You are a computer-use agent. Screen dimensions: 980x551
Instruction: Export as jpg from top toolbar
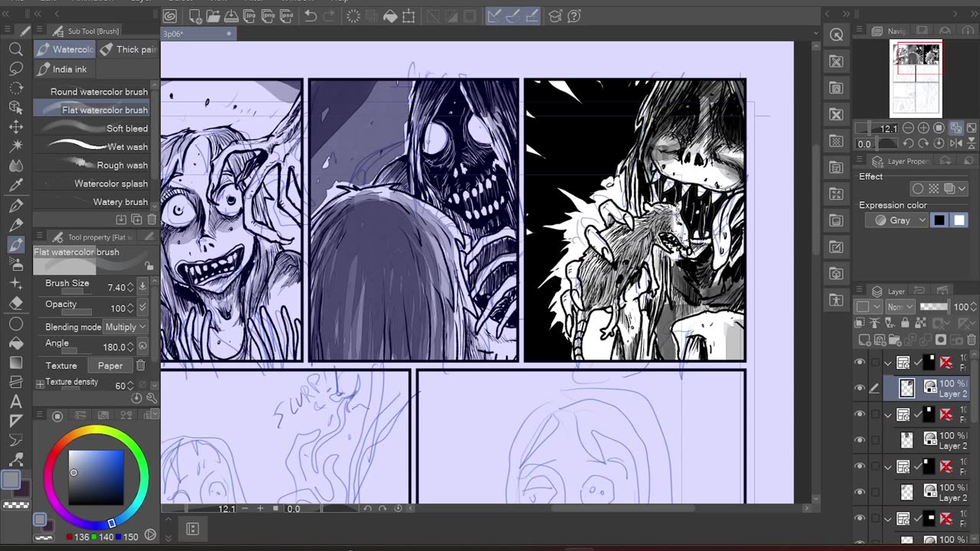[250, 16]
